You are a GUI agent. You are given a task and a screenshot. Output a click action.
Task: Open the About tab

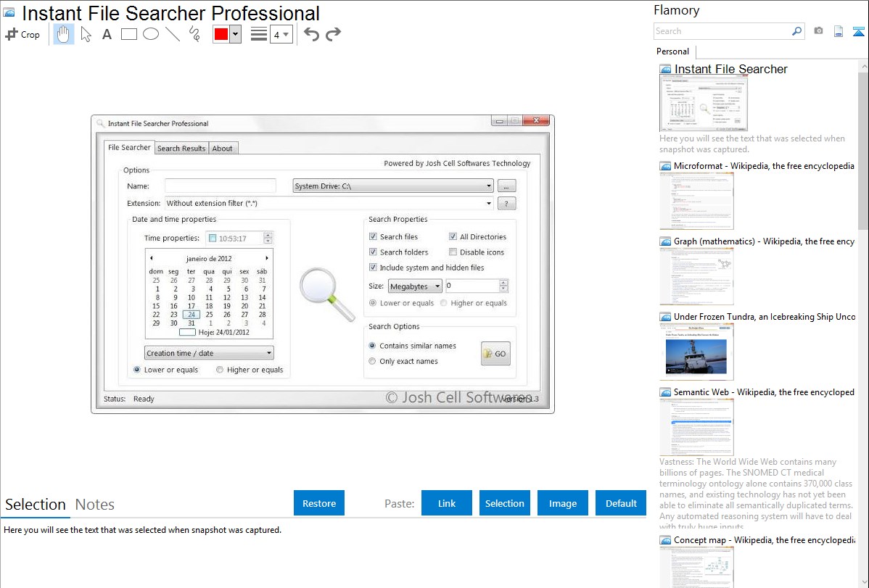pos(222,149)
